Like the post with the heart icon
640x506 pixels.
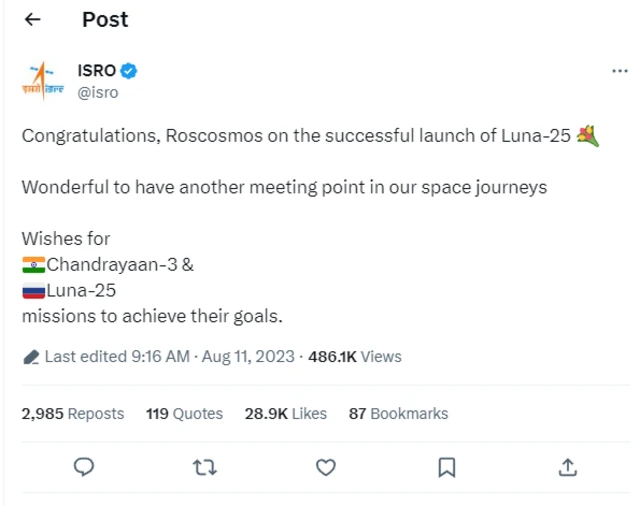click(325, 466)
